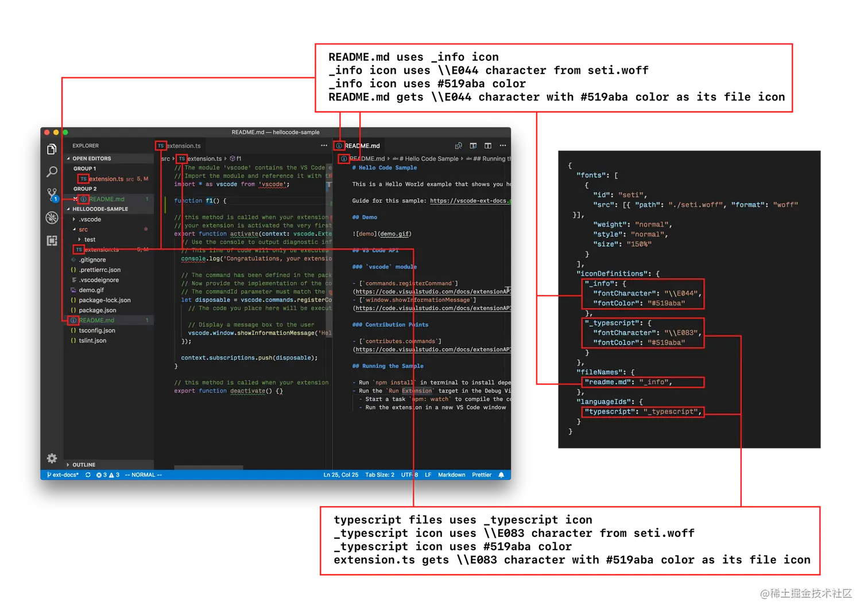
Task: Click src in extension.ts breadcrumb
Action: 166,159
